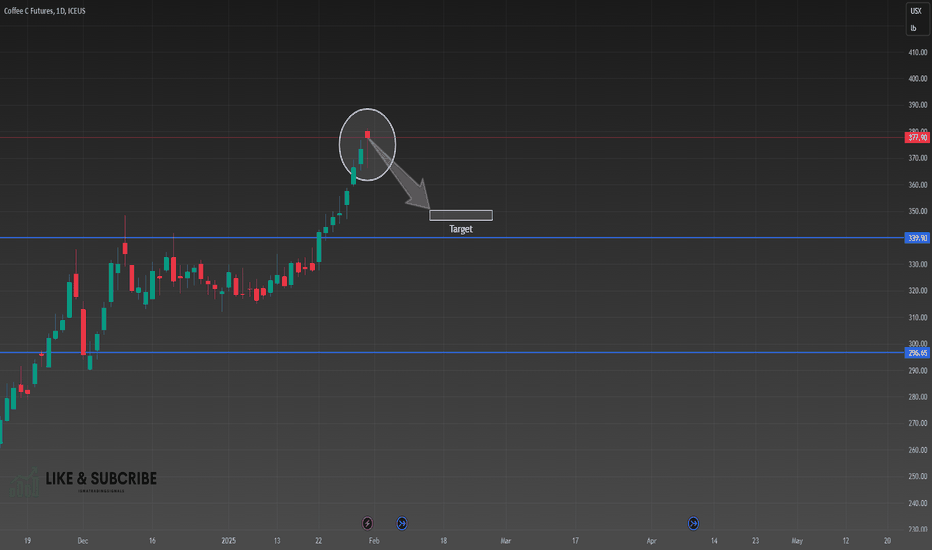
Task: Click the 12 date label on time axis
Action: coord(846,540)
